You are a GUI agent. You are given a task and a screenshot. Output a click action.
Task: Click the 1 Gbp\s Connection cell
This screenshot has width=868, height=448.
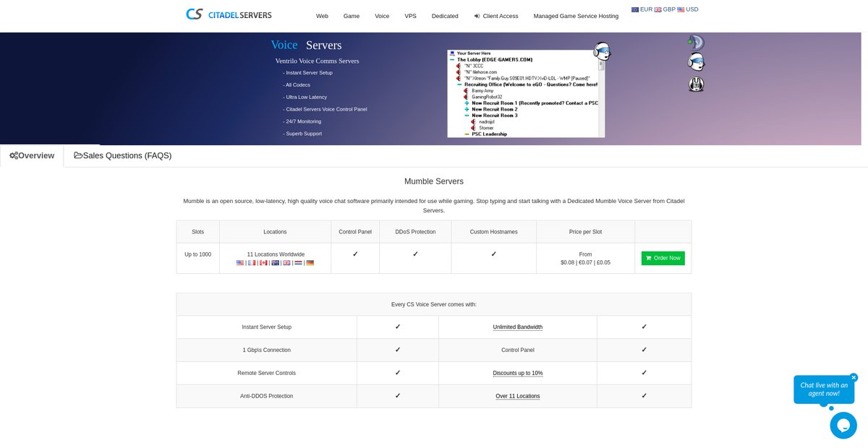[266, 350]
